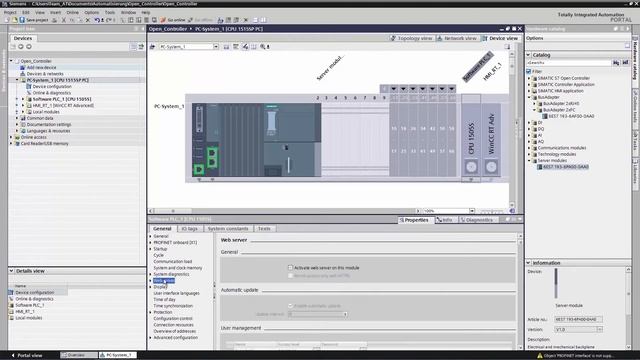
Task: Enable Activate web server on this module
Action: 290,268
